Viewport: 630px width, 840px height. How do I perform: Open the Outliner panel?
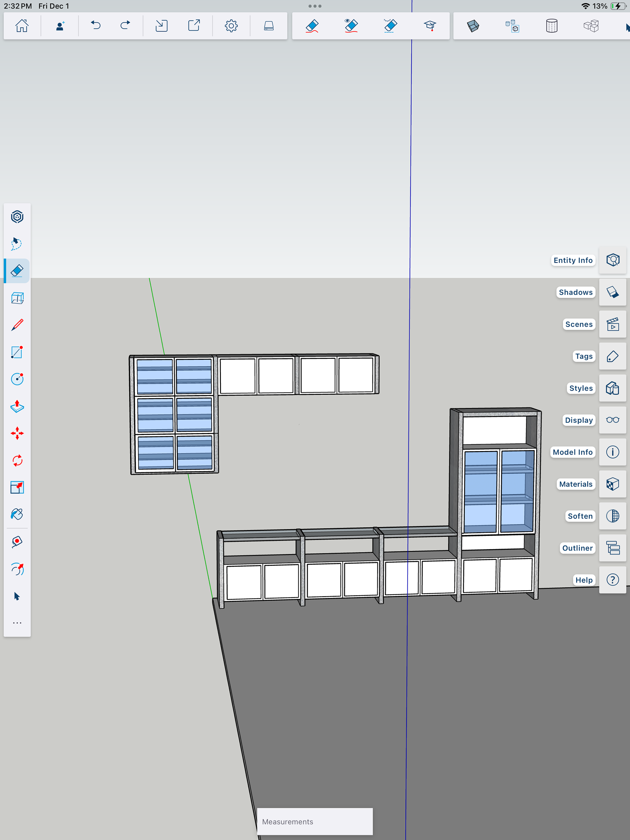coord(613,548)
